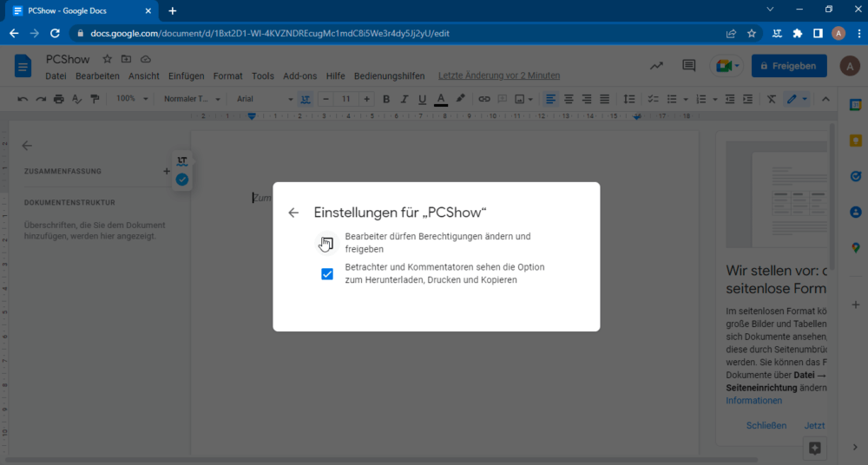Open the Docs home icon
Image resolution: width=868 pixels, height=465 pixels.
tap(23, 67)
